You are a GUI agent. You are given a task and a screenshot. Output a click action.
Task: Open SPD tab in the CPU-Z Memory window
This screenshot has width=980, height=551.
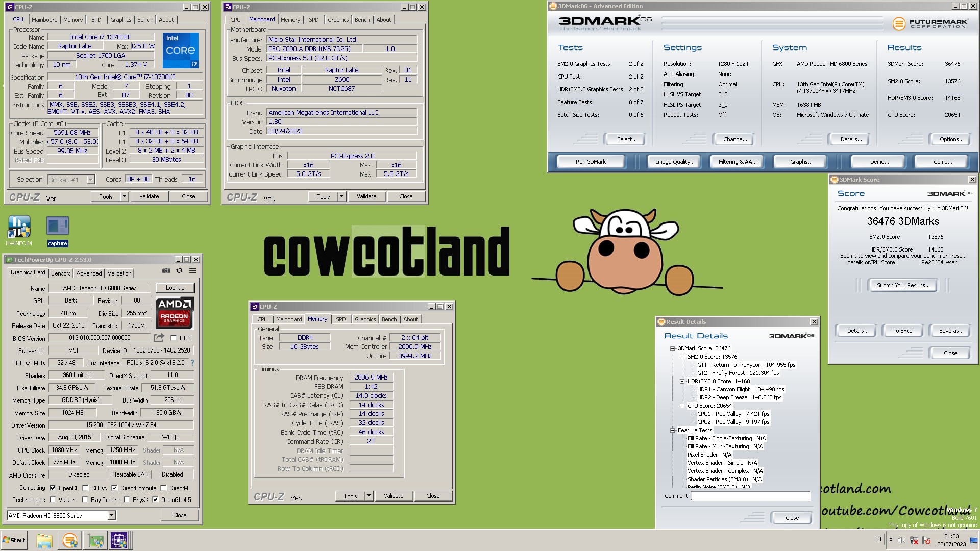coord(341,319)
